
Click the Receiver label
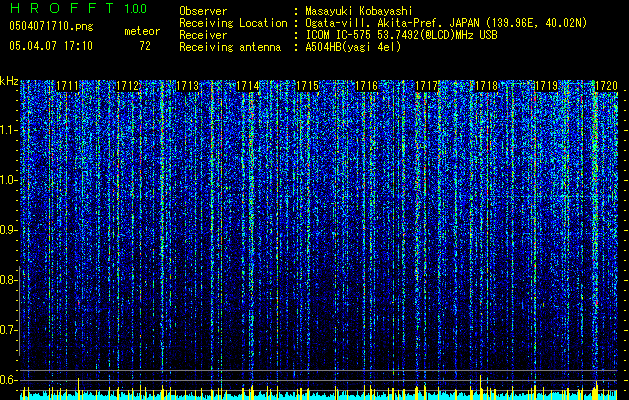203,35
